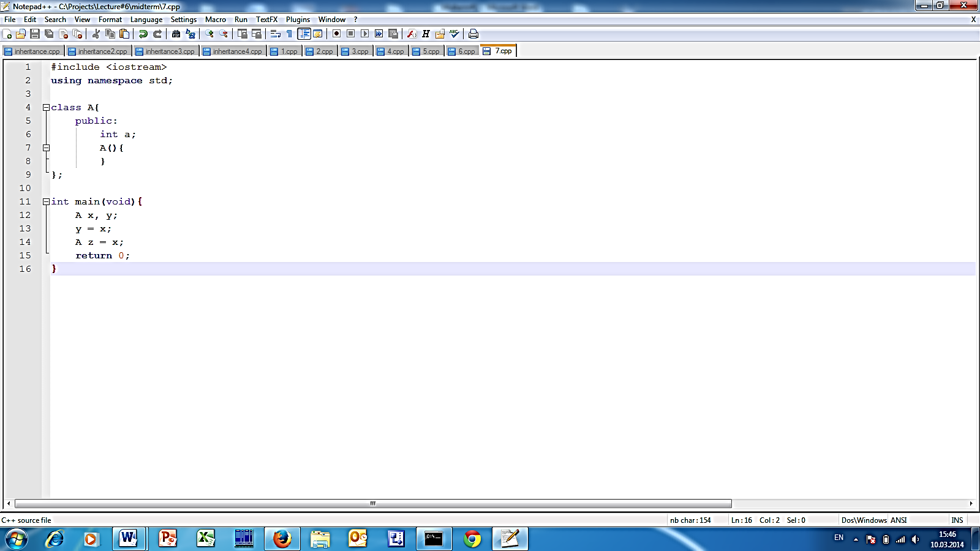Click the horizontal scrollbar right arrow

[x=971, y=503]
